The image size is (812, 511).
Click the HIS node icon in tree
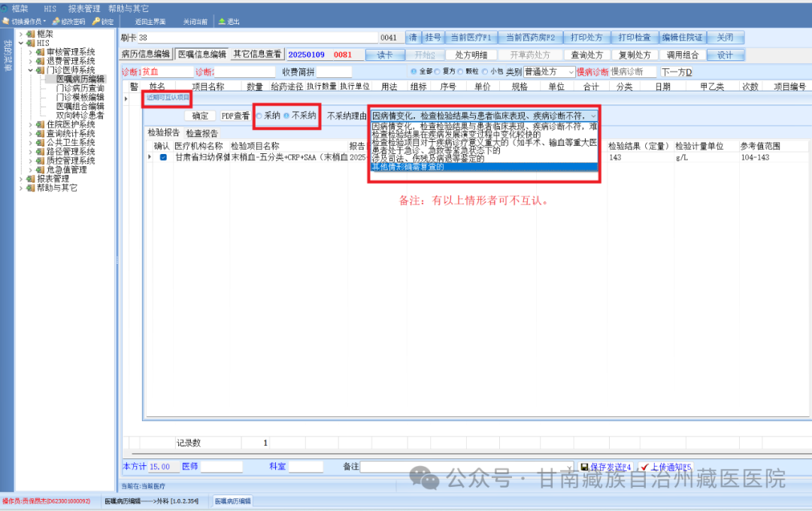(x=30, y=43)
